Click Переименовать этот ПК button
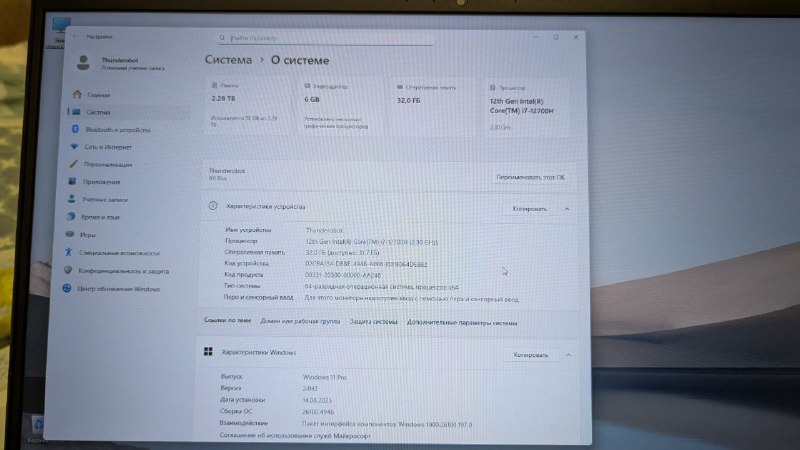 click(x=530, y=177)
